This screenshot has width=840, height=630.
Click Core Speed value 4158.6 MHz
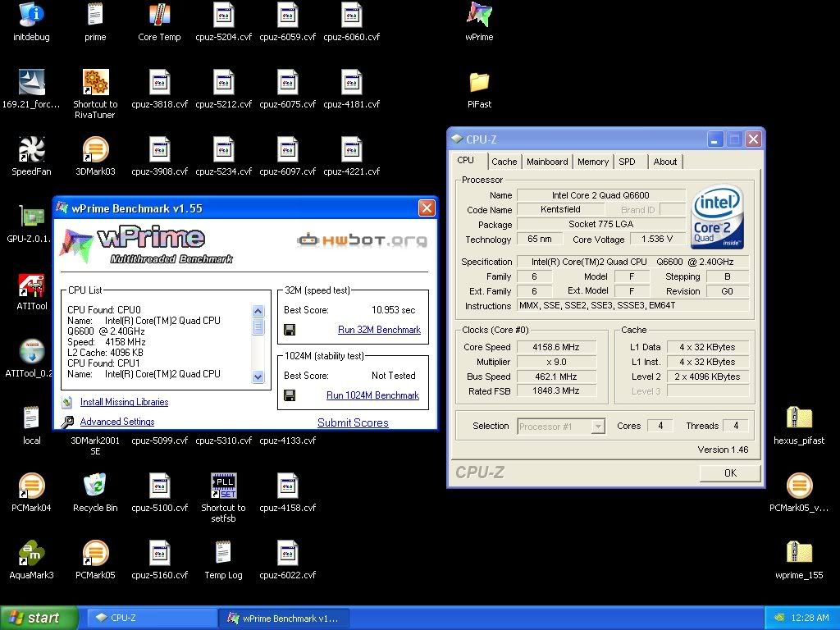pyautogui.click(x=555, y=347)
